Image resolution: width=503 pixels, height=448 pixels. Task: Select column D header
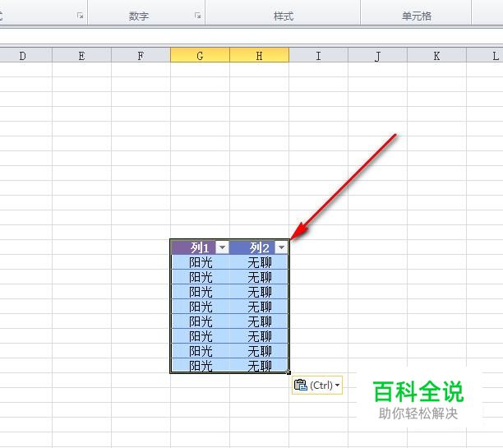25,55
